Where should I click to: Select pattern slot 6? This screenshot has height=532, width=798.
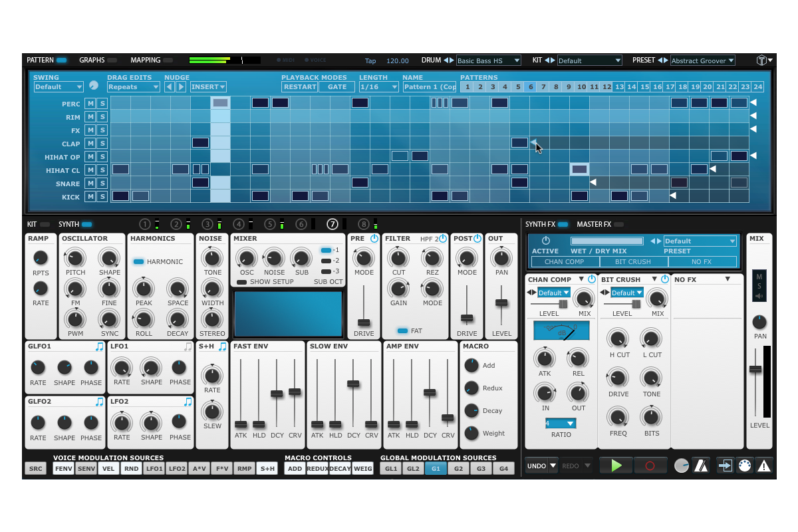pyautogui.click(x=530, y=86)
